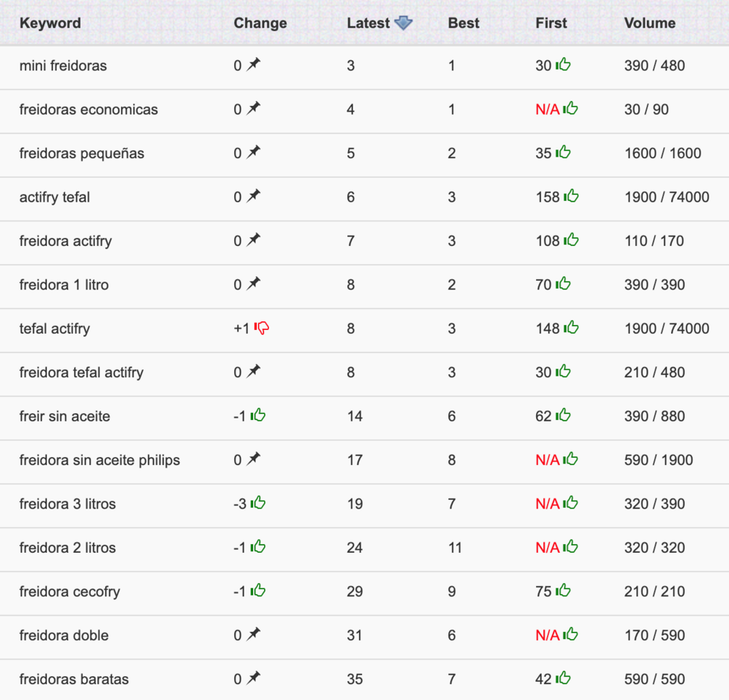Select the keyword 'freidora 1 litro'
Viewport: 729px width, 700px height.
pyautogui.click(x=64, y=284)
